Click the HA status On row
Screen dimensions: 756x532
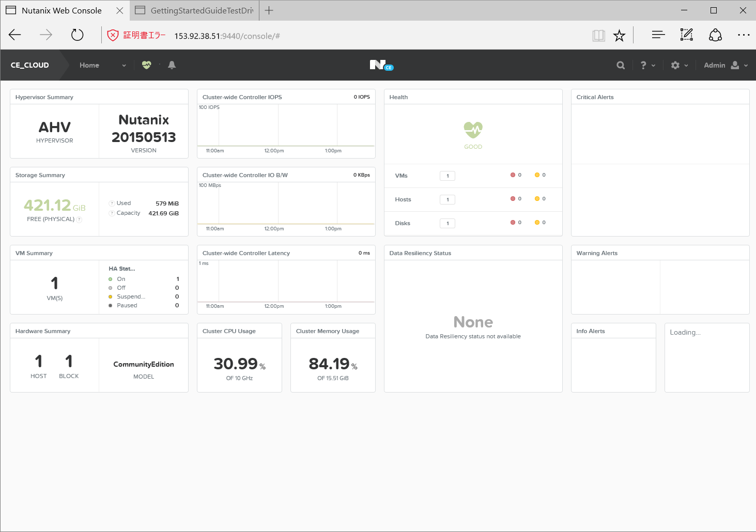[144, 279]
